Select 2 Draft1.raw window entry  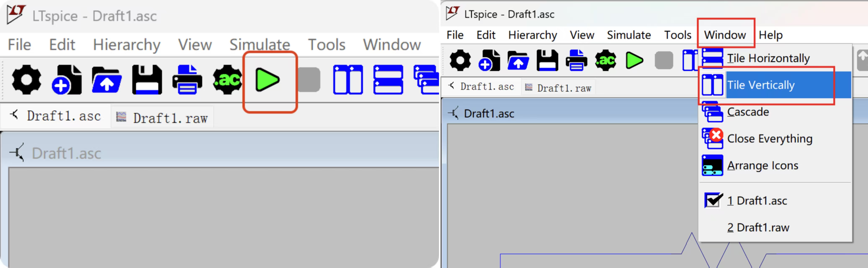tap(776, 228)
